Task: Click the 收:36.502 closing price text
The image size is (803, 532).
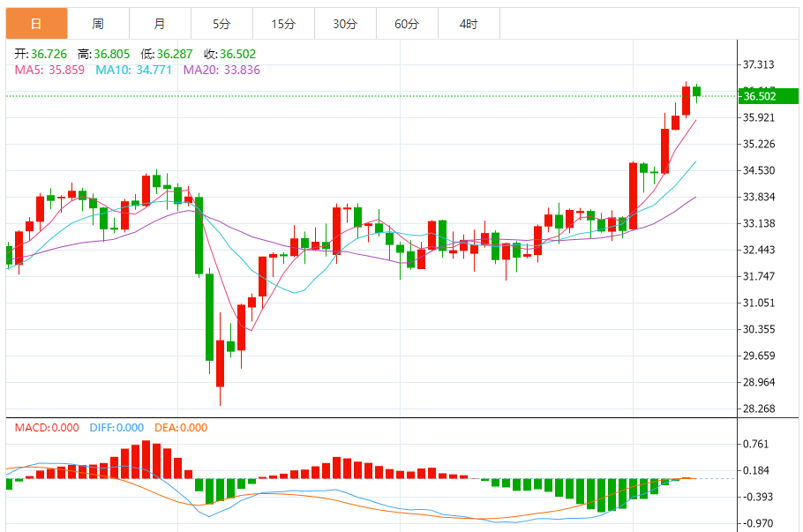Action: tap(229, 54)
